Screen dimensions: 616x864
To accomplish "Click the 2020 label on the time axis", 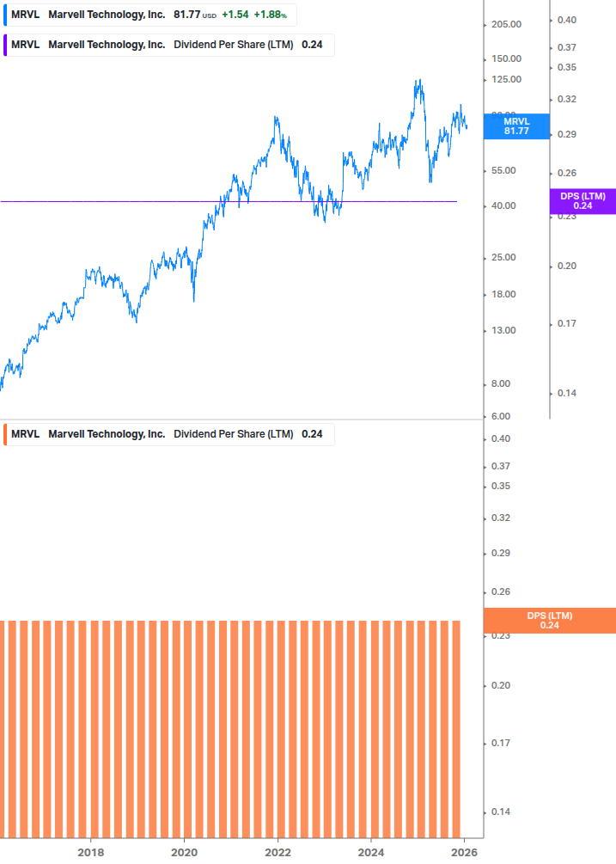I will [185, 853].
